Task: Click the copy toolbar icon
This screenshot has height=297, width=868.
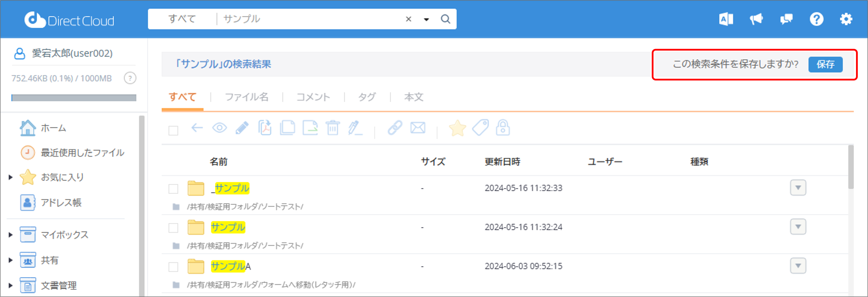Action: pyautogui.click(x=287, y=128)
